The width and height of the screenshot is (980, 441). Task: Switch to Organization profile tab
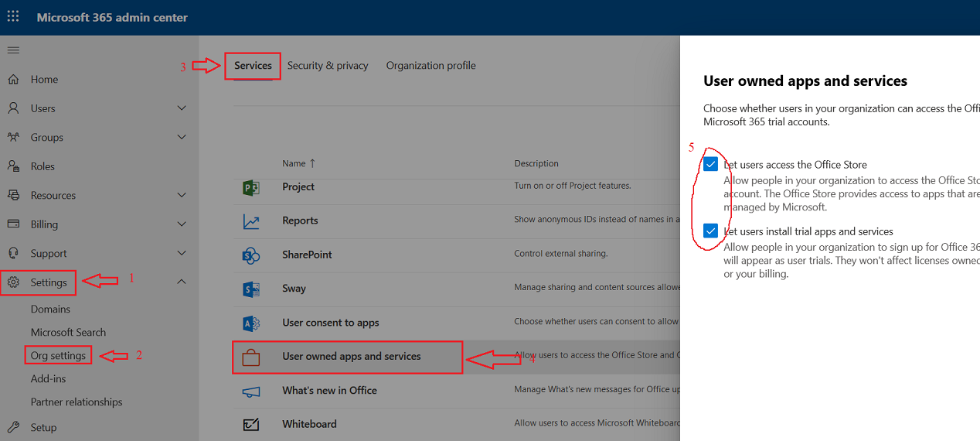click(x=431, y=66)
